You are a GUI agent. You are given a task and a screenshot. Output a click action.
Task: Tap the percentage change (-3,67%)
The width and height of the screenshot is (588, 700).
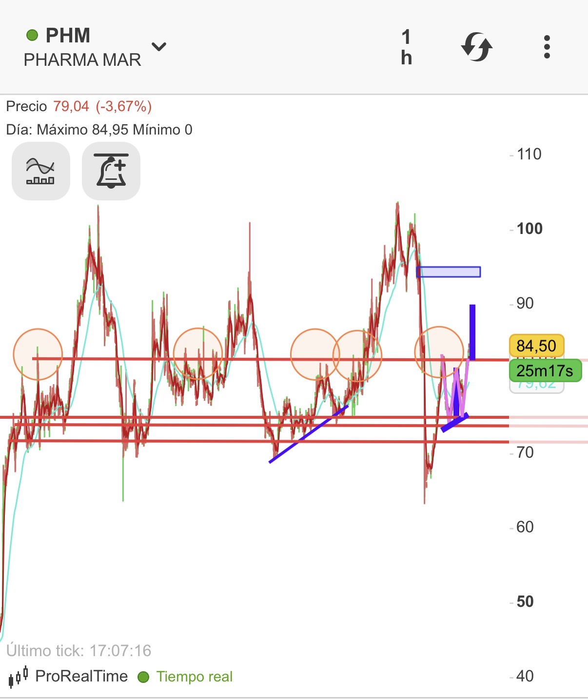tap(124, 106)
